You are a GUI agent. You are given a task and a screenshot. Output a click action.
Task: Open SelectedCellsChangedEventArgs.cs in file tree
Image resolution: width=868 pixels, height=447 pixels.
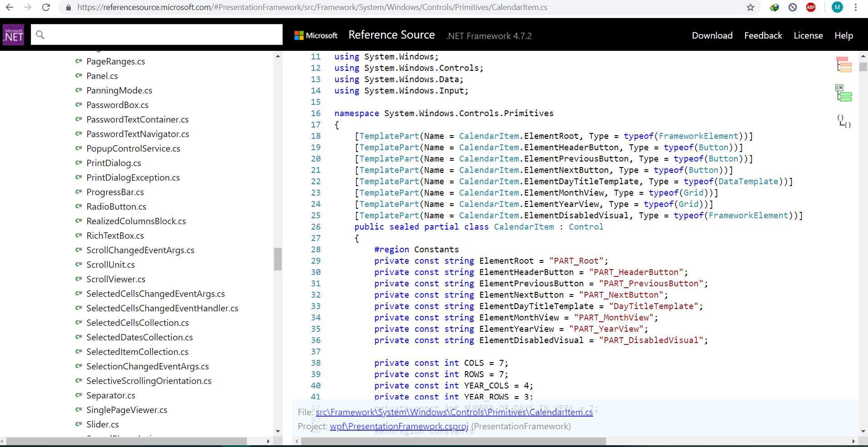click(156, 294)
